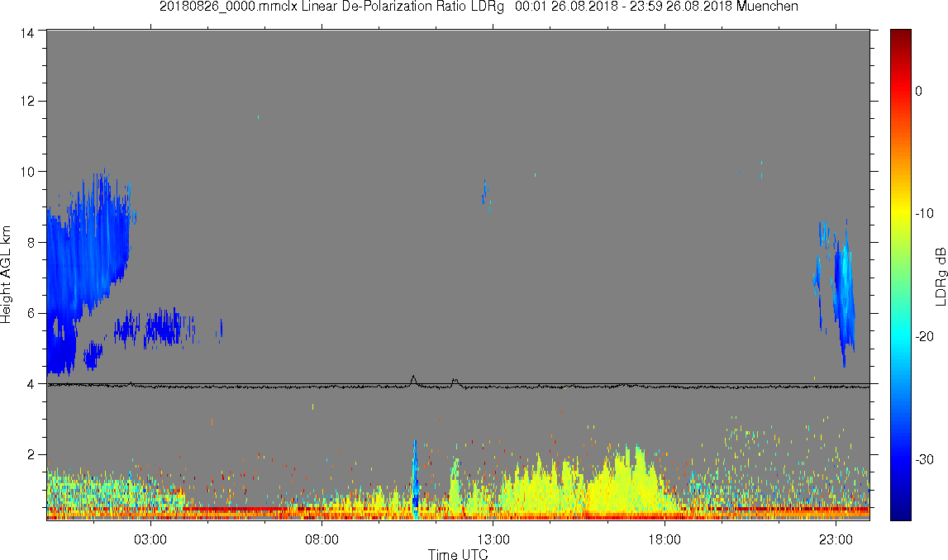Click the 4 km height tick label
The height and width of the screenshot is (560, 948).
[31, 384]
